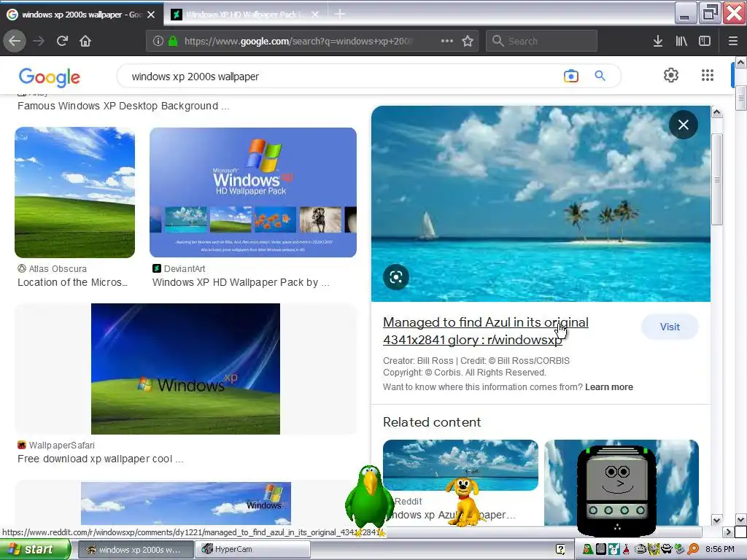
Task: Open the Bliss green hill thumbnail
Action: tap(75, 192)
